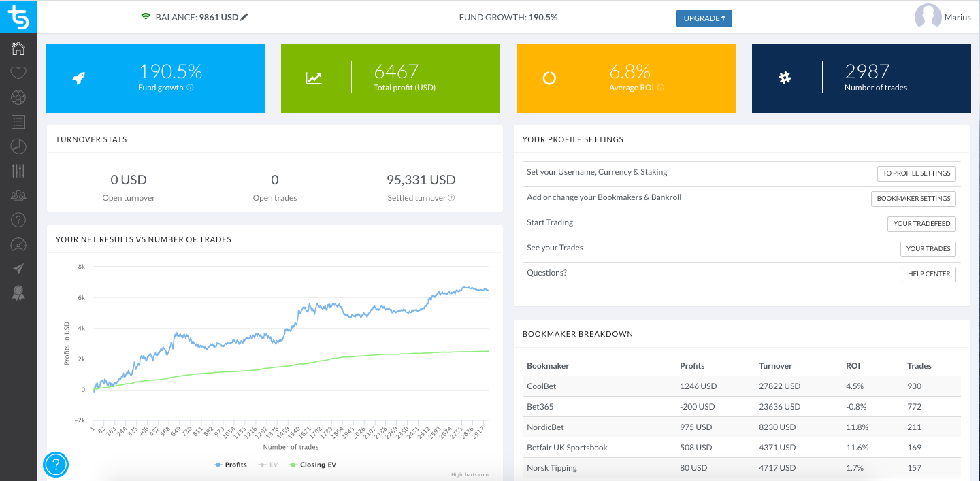Open the people community section
Screen dimensions: 980x481
coord(18,195)
